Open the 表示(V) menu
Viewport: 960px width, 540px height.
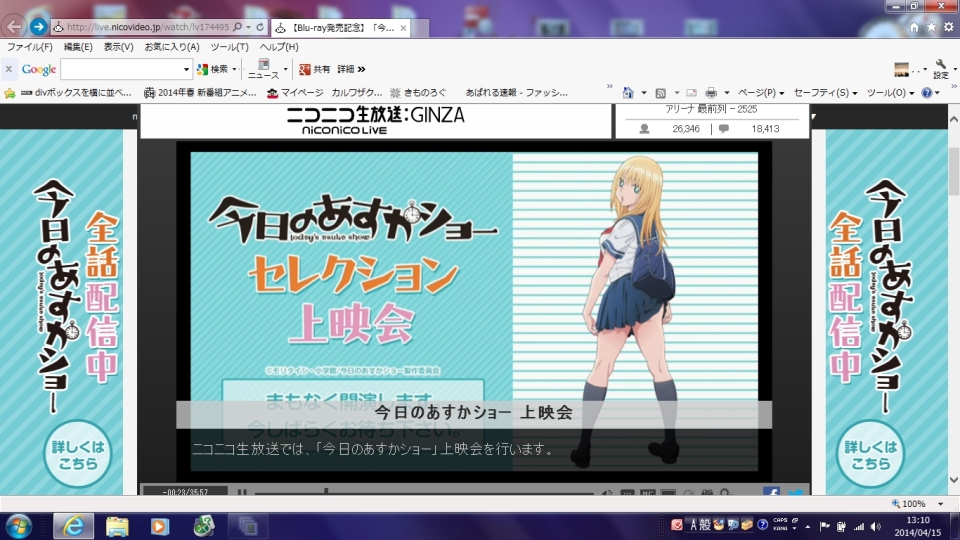click(118, 47)
